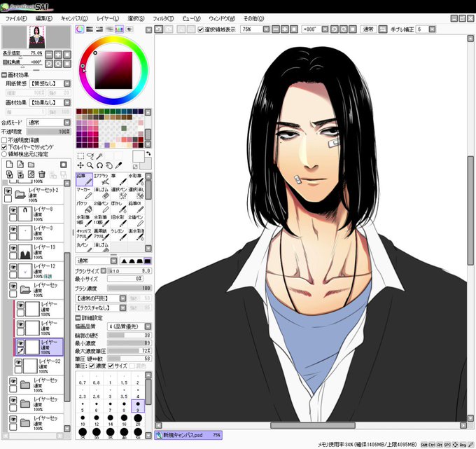The width and height of the screenshot is (476, 449).
Task: Select the 選択ペン selection pen tool
Action: pos(119,193)
